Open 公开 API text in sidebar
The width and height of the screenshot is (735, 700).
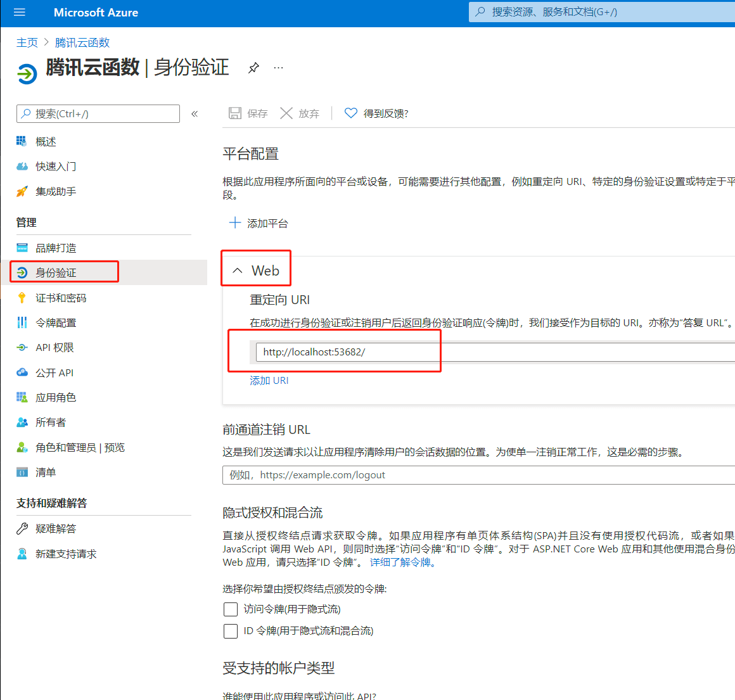point(54,373)
